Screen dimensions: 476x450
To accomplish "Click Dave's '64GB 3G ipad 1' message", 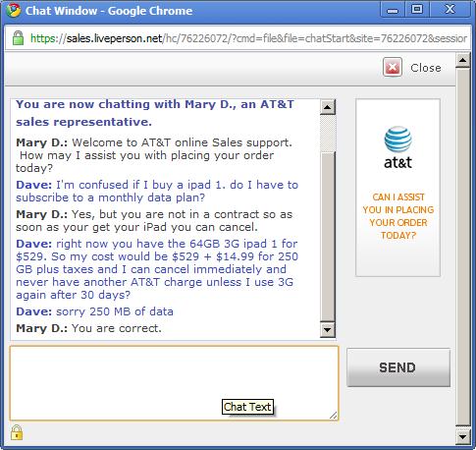I will 157,269.
